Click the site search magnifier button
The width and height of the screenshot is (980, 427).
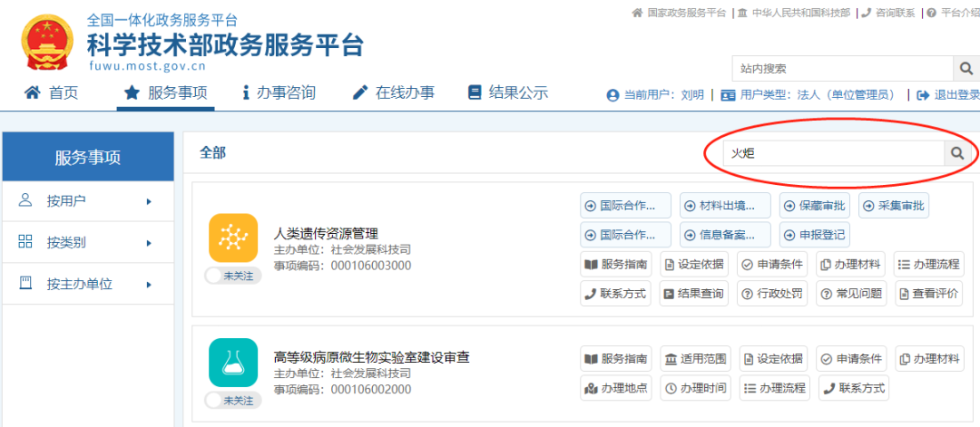click(965, 68)
